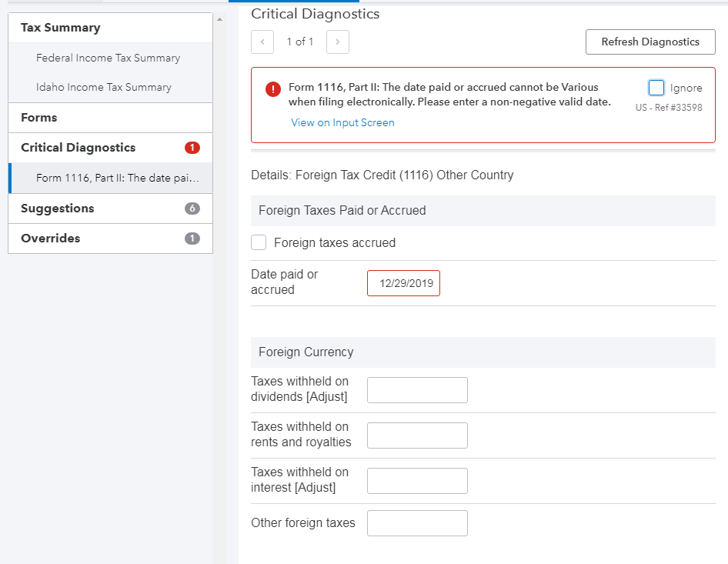728x564 pixels.
Task: Click the Overrides count badge
Action: 192,239
